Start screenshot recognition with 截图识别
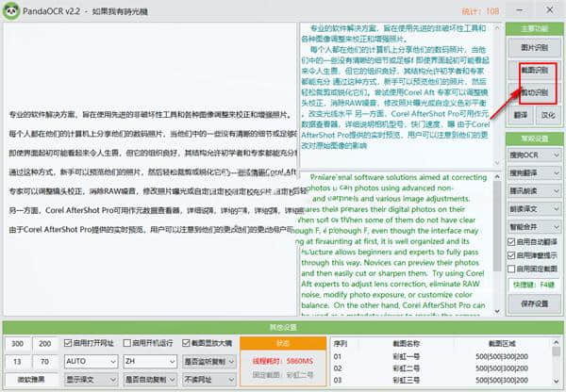The width and height of the screenshot is (566, 392). 535,69
